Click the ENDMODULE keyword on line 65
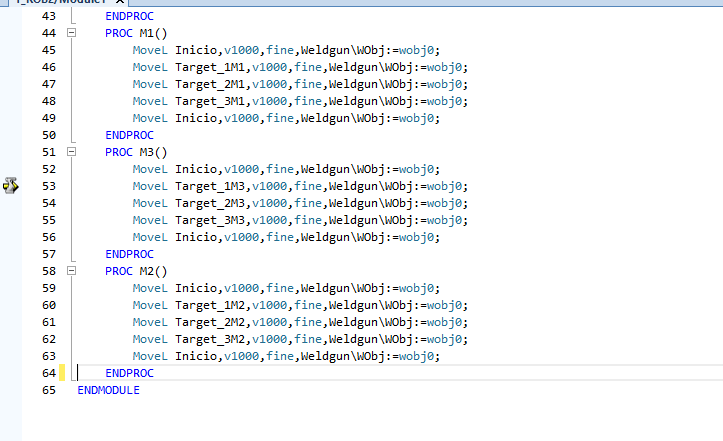The width and height of the screenshot is (723, 441). [108, 390]
